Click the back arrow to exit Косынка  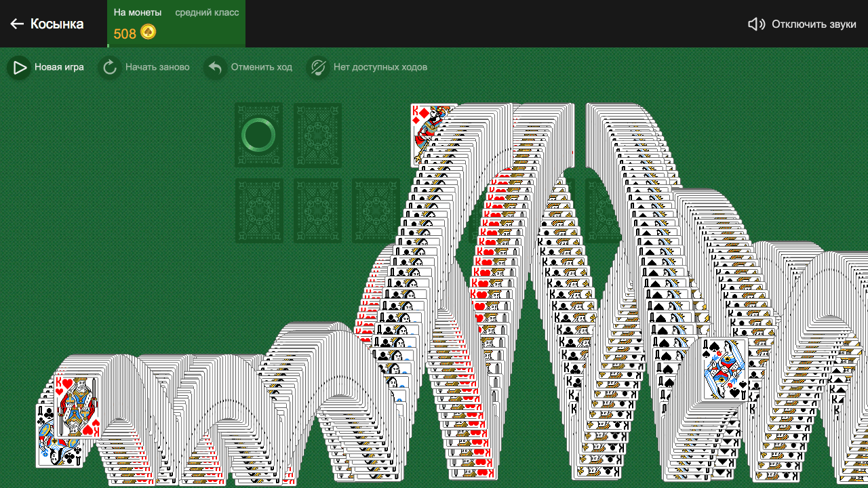(x=16, y=23)
